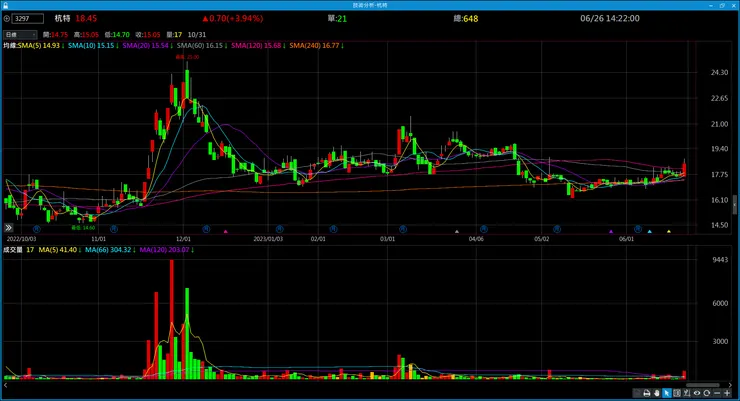Click the printer icon in bottom toolbar
The height and width of the screenshot is (401, 740).
pos(647,393)
